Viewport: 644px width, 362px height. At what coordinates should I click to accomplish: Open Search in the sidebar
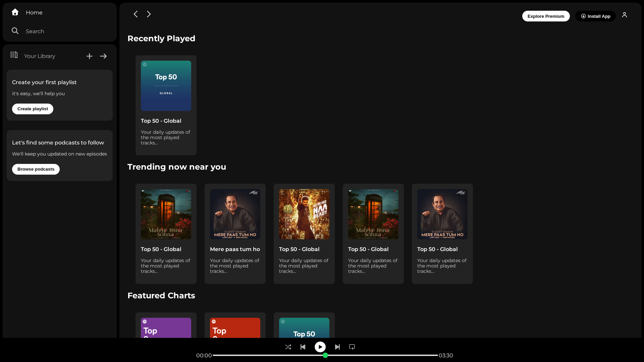(28, 31)
